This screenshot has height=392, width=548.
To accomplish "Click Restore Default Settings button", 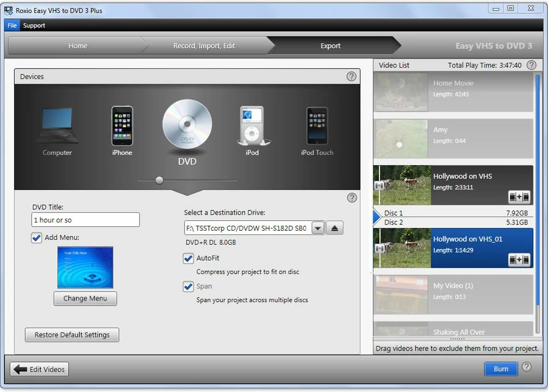I will [72, 335].
